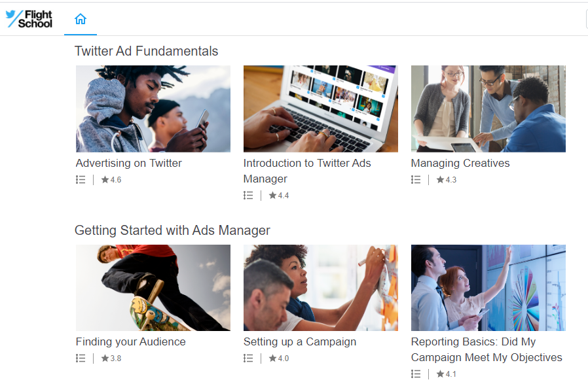Click the star icon beside the 4.3 rating
This screenshot has width=588, height=384.
(440, 179)
